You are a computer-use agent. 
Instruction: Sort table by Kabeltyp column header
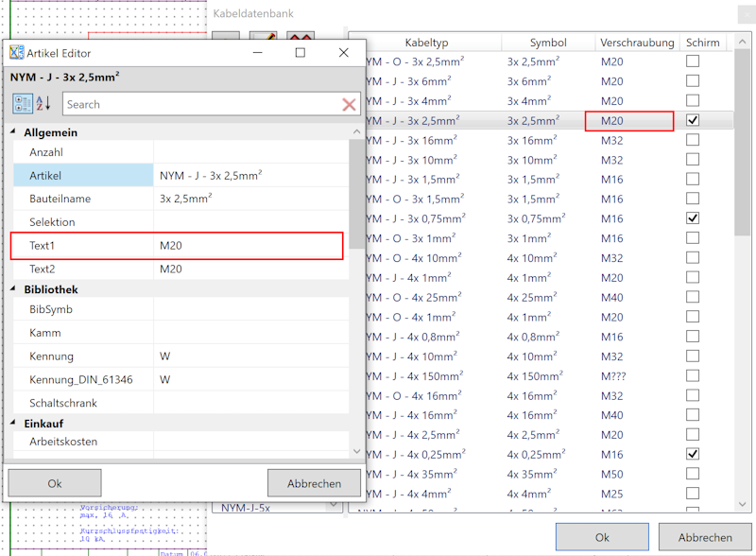pos(425,43)
